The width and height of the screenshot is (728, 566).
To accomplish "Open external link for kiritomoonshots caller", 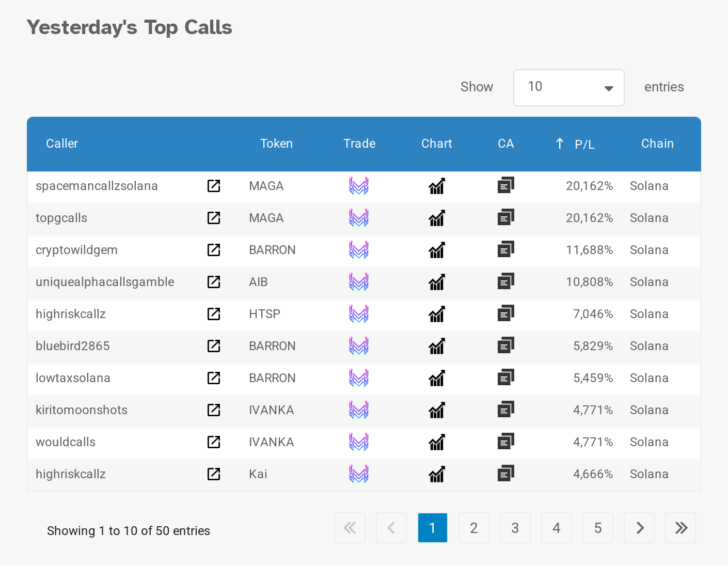I will (x=214, y=410).
